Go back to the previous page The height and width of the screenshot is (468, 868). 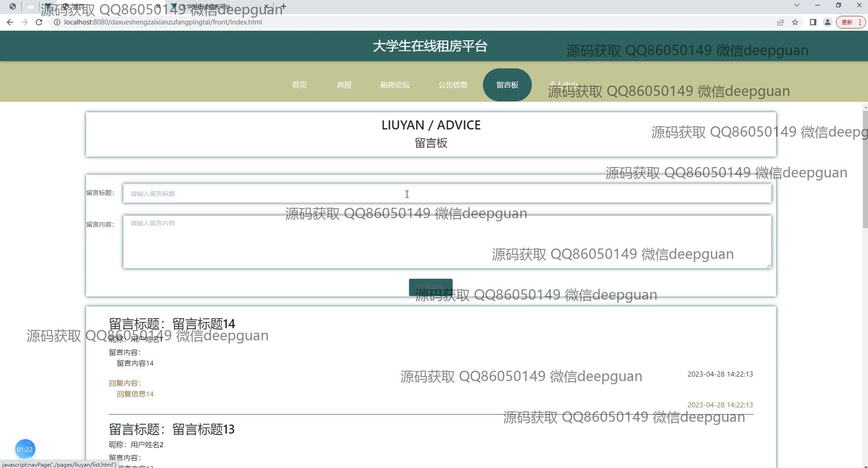click(x=10, y=22)
